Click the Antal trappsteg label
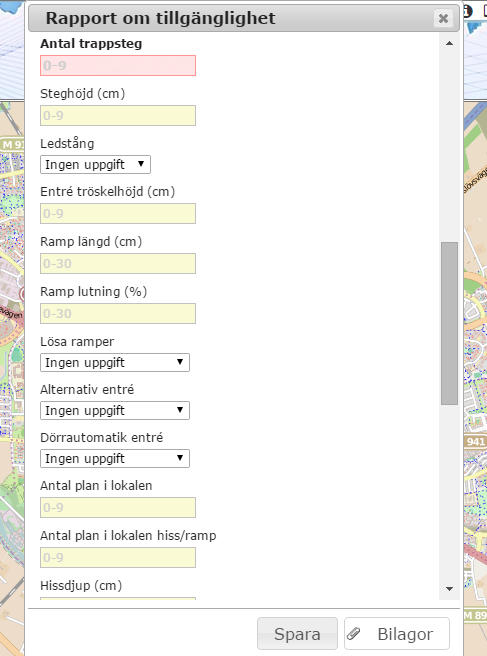The height and width of the screenshot is (656, 487). click(91, 44)
